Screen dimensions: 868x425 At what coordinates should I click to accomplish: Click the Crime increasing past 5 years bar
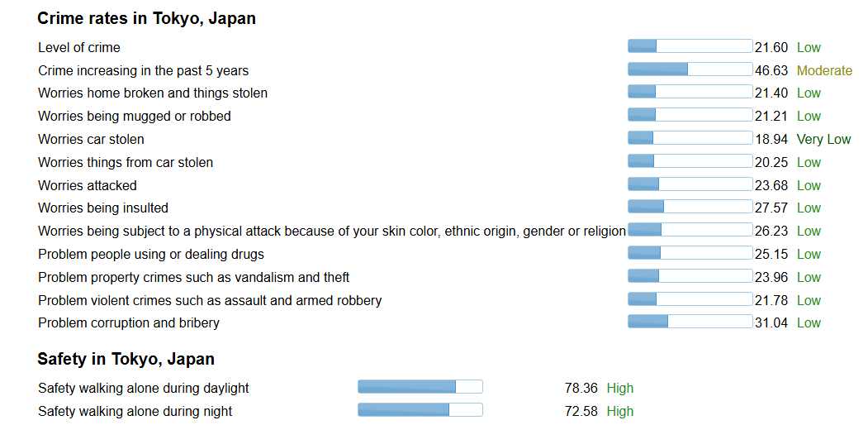click(x=690, y=69)
